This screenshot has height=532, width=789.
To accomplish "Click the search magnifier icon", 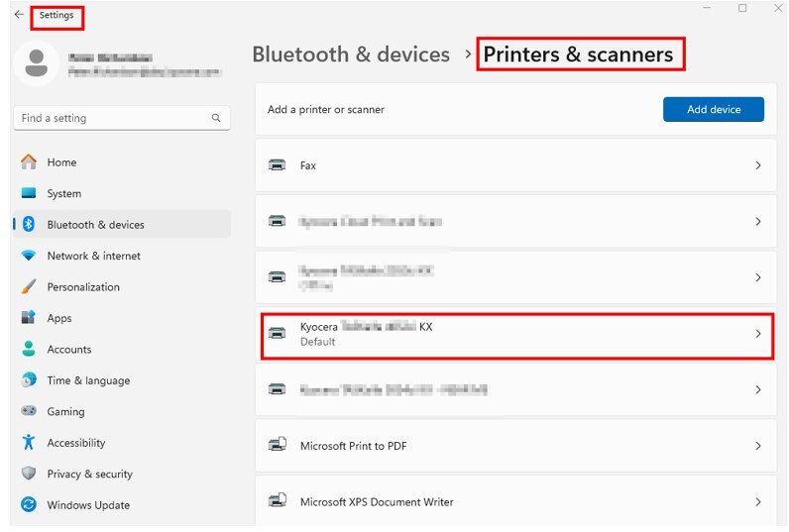I will click(x=216, y=118).
